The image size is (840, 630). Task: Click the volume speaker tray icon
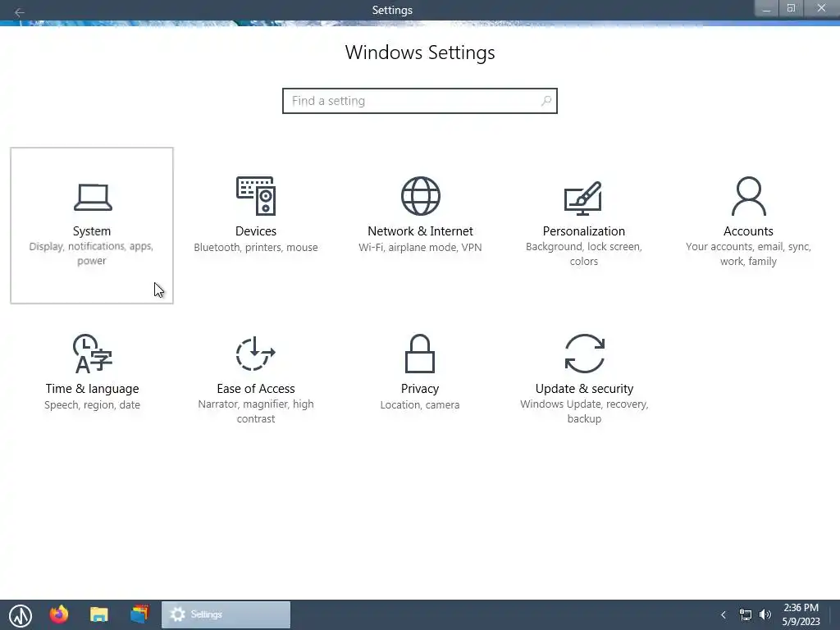pos(765,614)
